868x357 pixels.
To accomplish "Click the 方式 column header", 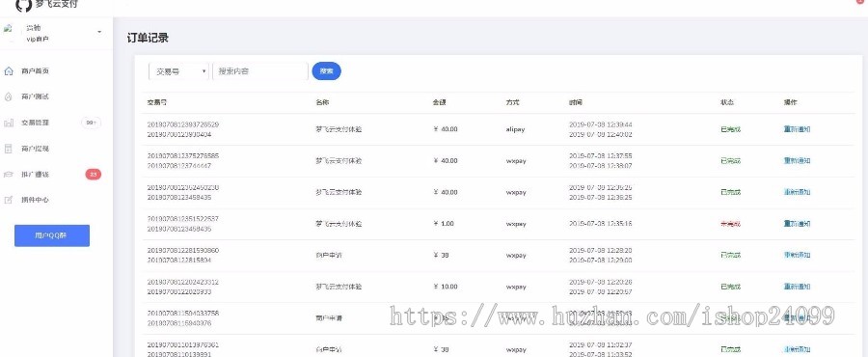I will click(513, 103).
